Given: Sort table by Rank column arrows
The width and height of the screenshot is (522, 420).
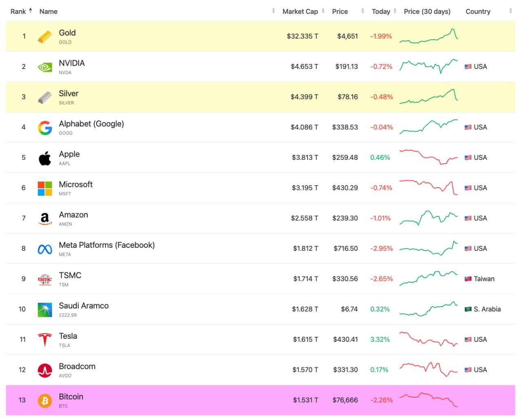Looking at the screenshot, I should [31, 11].
